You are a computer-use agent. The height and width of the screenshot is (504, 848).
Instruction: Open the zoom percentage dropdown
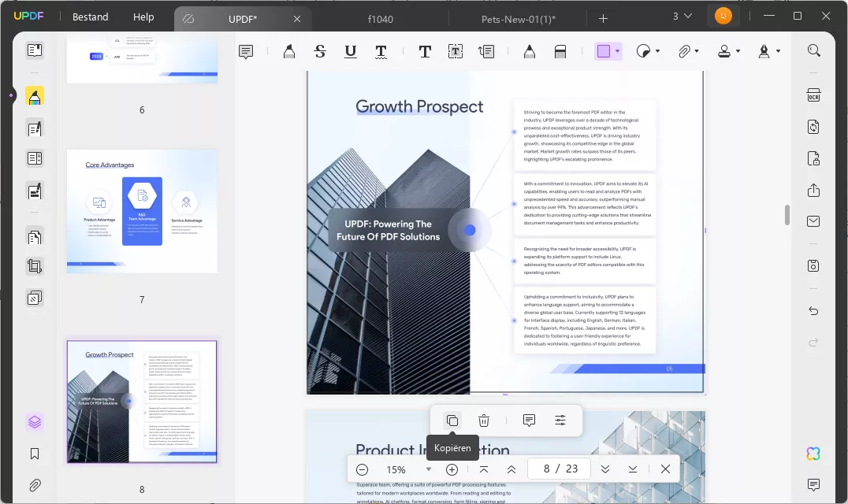point(429,469)
